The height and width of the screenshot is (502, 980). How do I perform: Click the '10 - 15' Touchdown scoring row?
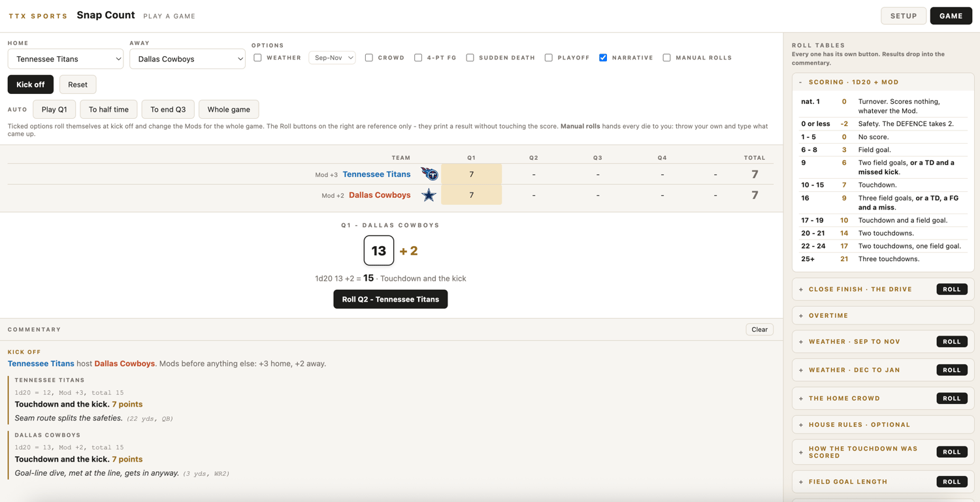click(x=883, y=185)
